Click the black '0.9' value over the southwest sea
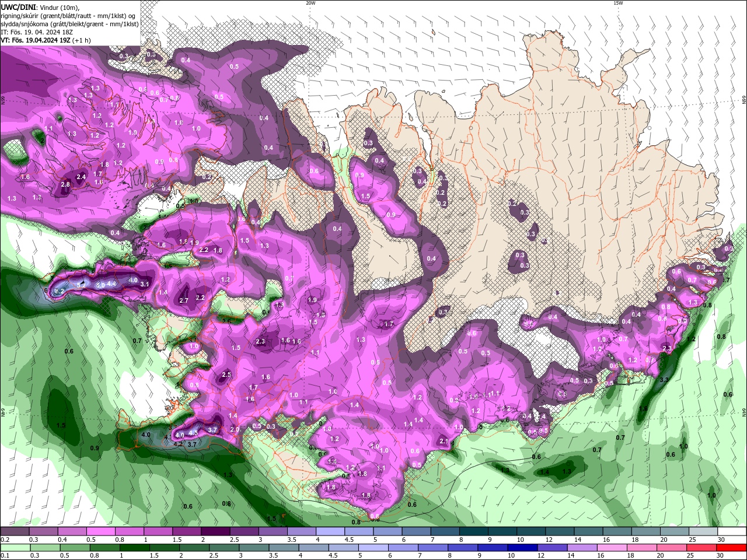 click(x=95, y=448)
